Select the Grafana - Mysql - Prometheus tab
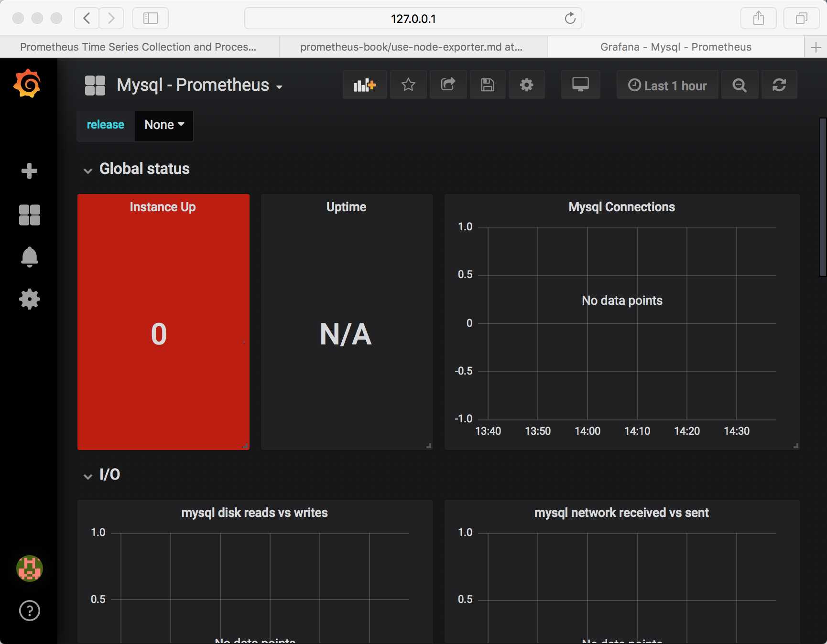This screenshot has height=644, width=827. pos(676,47)
